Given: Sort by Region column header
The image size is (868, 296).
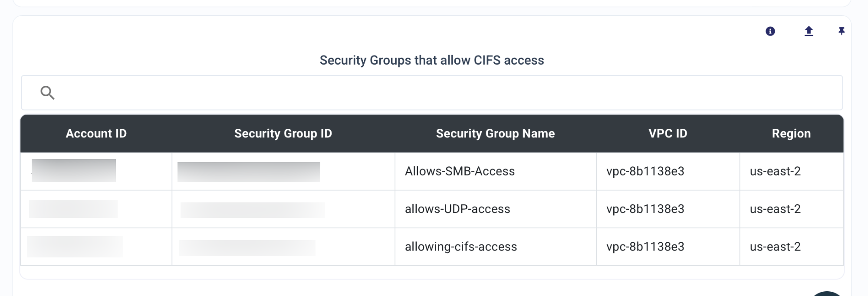Looking at the screenshot, I should click(791, 133).
